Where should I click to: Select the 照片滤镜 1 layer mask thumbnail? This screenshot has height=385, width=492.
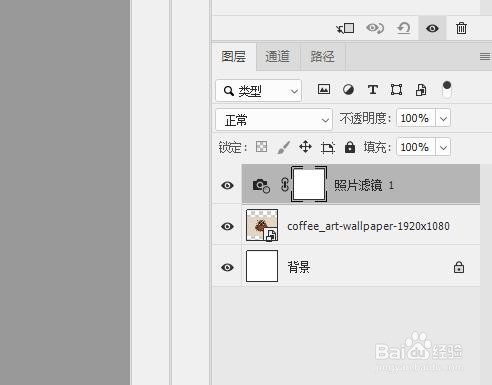coord(309,184)
